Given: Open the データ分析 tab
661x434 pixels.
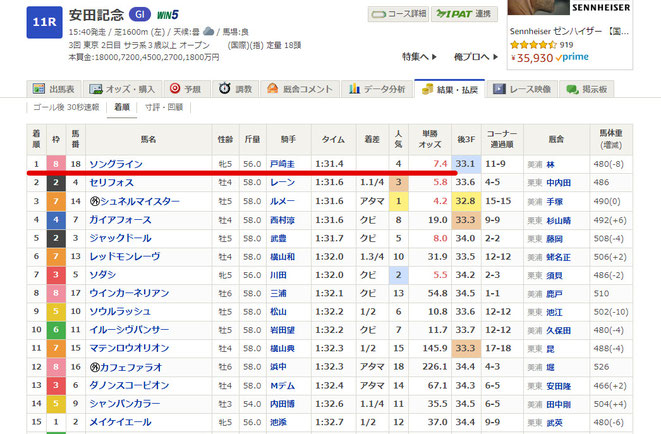Looking at the screenshot, I should coord(377,89).
